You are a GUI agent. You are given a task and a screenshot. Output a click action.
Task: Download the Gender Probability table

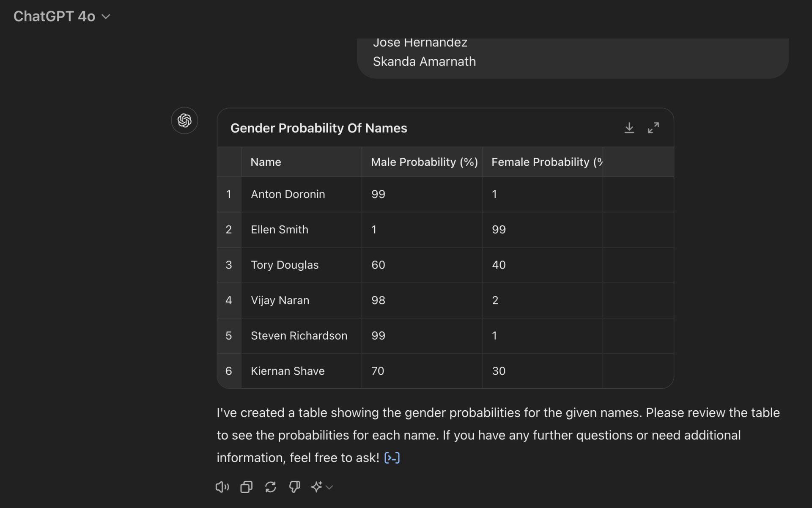tap(629, 128)
